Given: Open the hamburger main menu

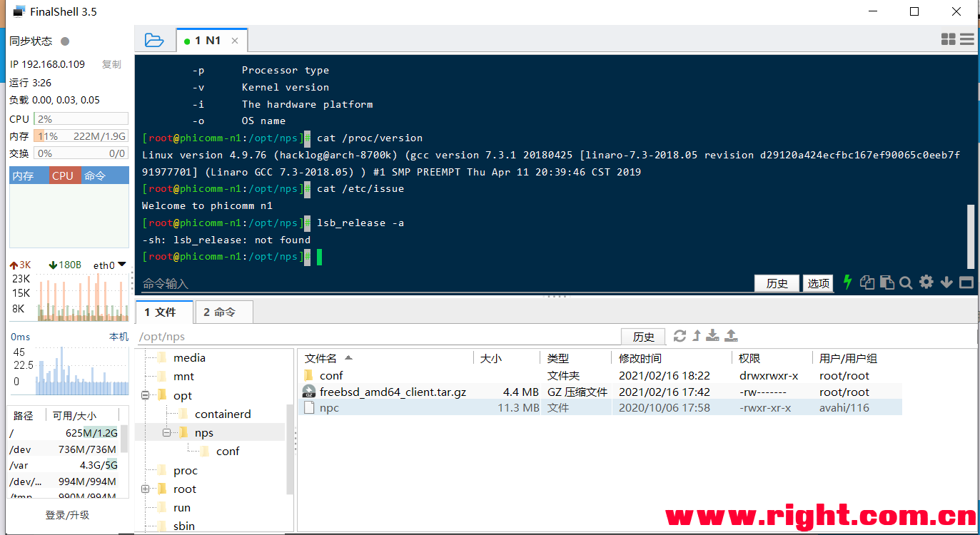Looking at the screenshot, I should 967,40.
